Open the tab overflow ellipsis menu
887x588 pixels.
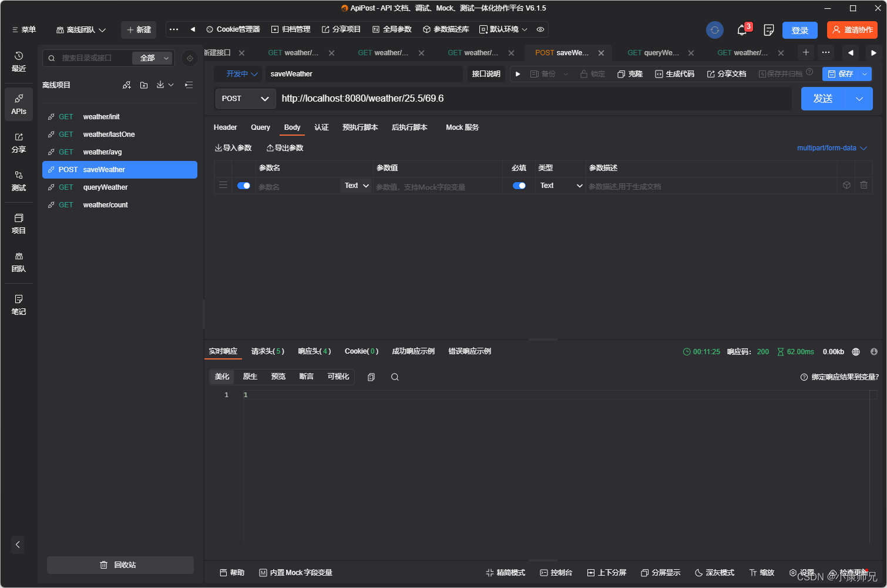[826, 52]
